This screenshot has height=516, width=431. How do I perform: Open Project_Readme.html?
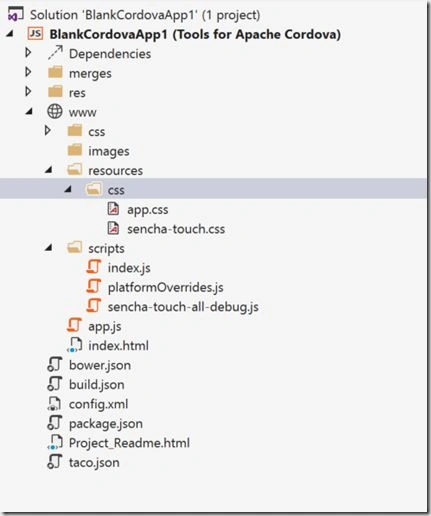tap(129, 443)
